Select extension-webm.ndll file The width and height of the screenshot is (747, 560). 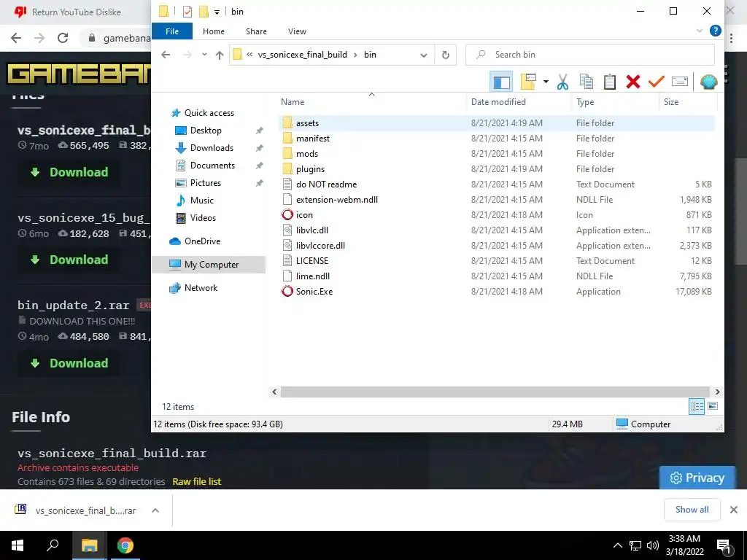[x=497, y=200]
